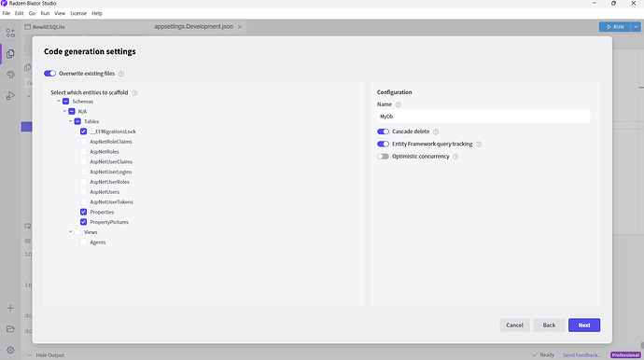This screenshot has width=644, height=360.
Task: Open the License menu
Action: coord(78,13)
